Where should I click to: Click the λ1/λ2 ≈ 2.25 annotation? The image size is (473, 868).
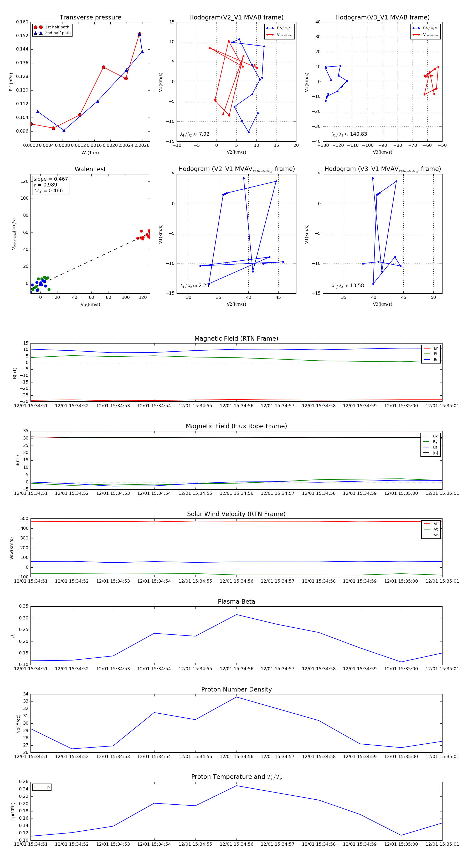[x=194, y=286]
